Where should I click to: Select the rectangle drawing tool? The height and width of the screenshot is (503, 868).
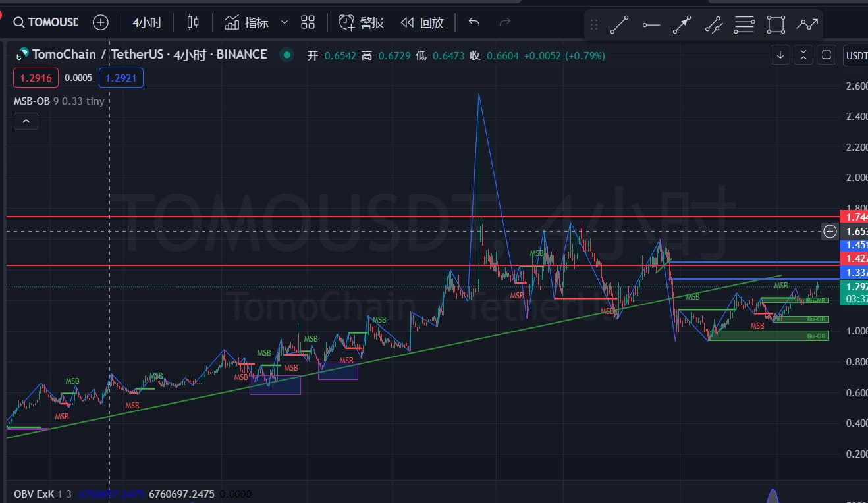[x=776, y=25]
